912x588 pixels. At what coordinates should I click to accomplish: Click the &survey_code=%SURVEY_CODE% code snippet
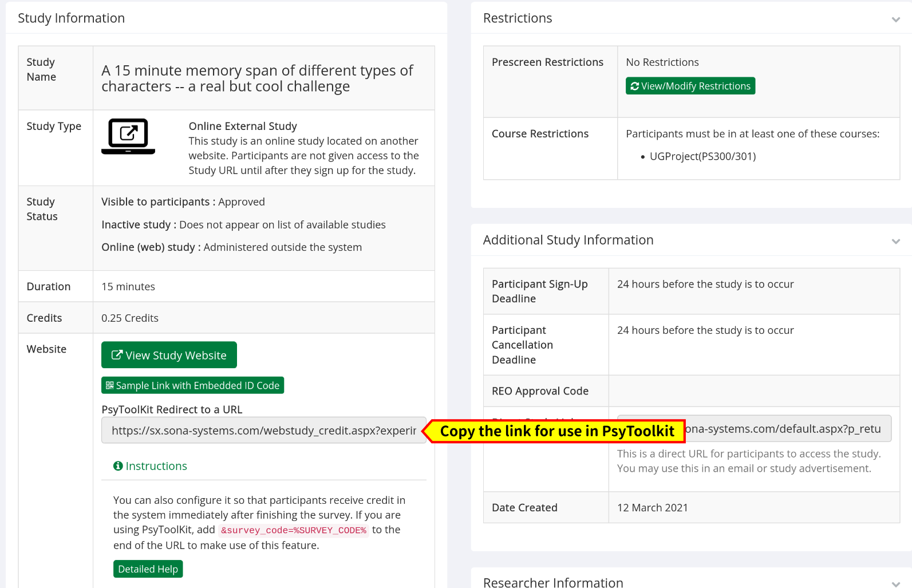coord(294,530)
